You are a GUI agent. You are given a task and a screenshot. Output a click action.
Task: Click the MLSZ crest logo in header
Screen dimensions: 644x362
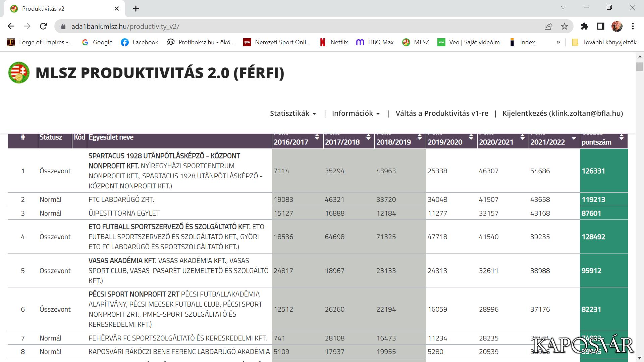tap(19, 73)
